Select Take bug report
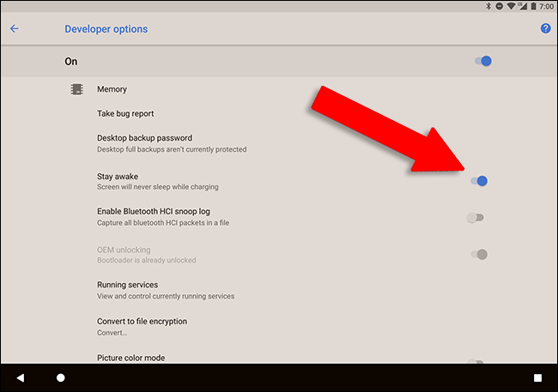This screenshot has height=392, width=558. tap(125, 113)
